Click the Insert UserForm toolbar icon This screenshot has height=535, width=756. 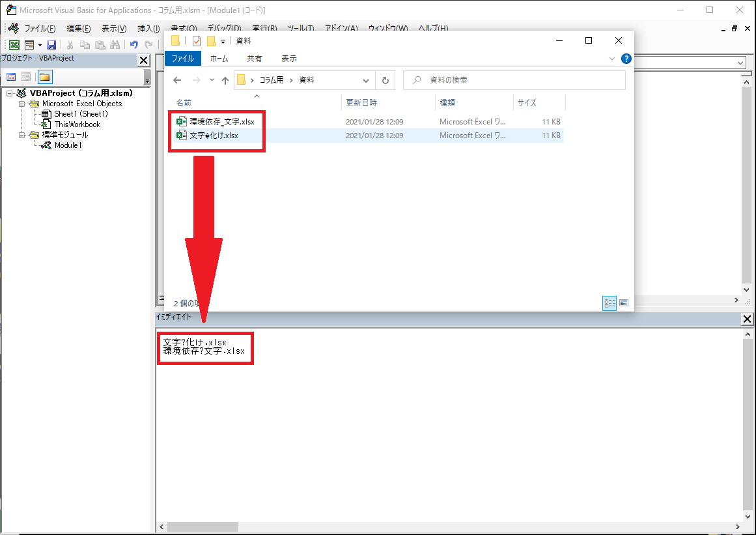pos(29,45)
